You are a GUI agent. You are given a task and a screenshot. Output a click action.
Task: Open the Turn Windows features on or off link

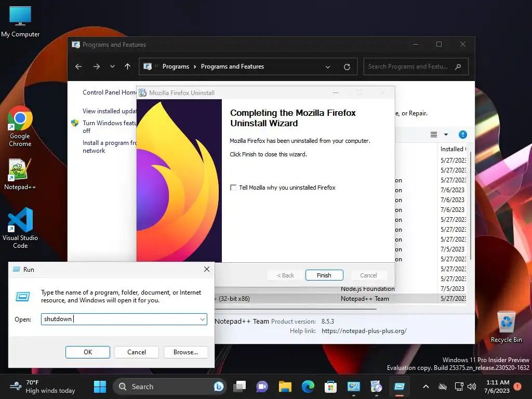tap(110, 127)
